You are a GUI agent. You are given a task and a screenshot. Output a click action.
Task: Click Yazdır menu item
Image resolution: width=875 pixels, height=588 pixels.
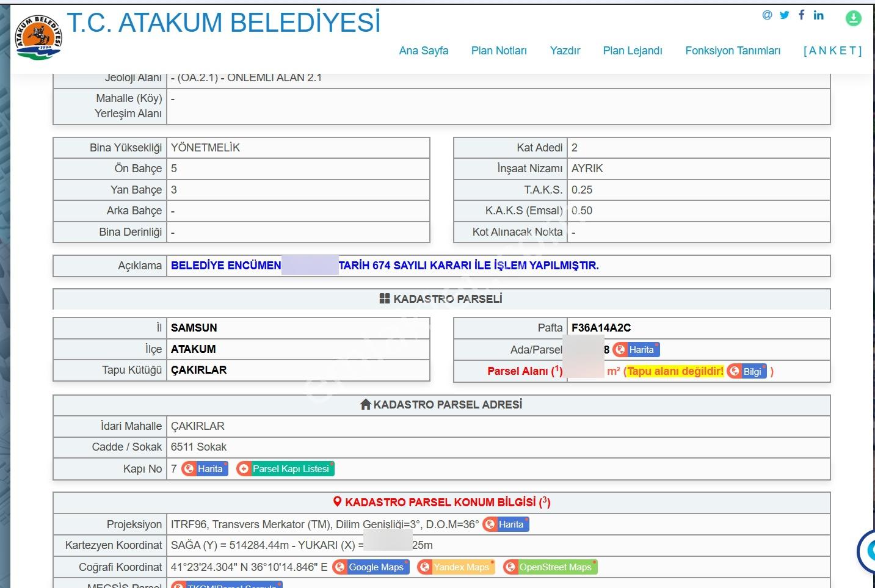[565, 51]
